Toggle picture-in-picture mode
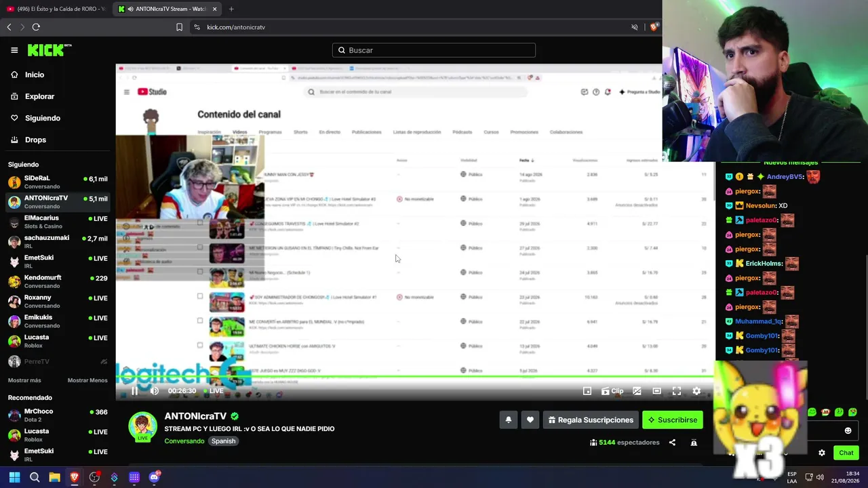The height and width of the screenshot is (488, 868). [x=587, y=391]
